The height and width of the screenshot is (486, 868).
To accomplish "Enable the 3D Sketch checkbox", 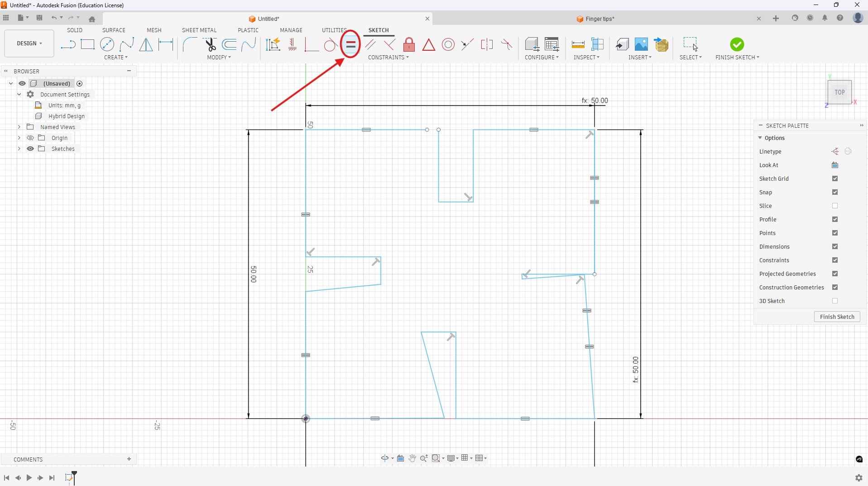I will click(835, 301).
